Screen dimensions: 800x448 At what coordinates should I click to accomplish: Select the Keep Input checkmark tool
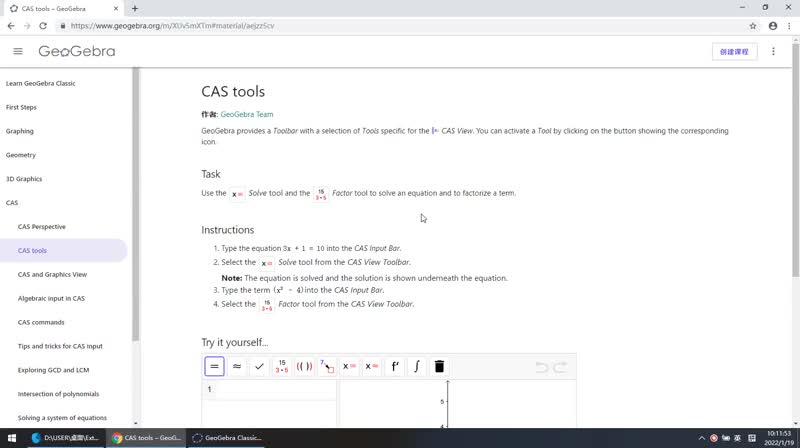[x=259, y=366]
